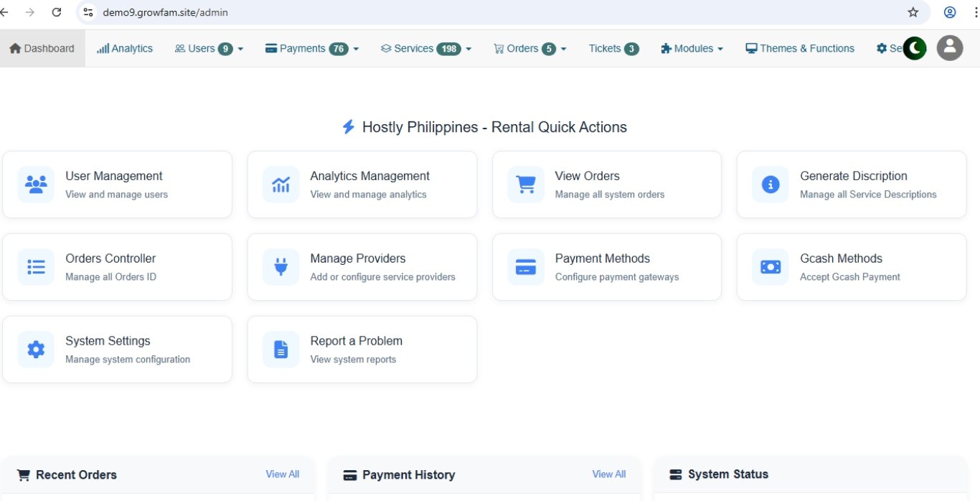Click the cart icon beside Recent Orders
This screenshot has width=980, height=501.
[24, 475]
